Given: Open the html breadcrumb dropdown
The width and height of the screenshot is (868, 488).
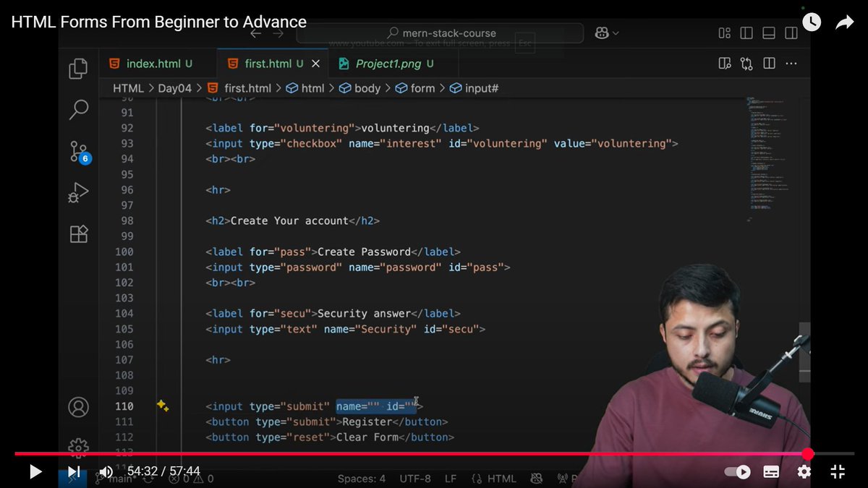Looking at the screenshot, I should [x=306, y=88].
